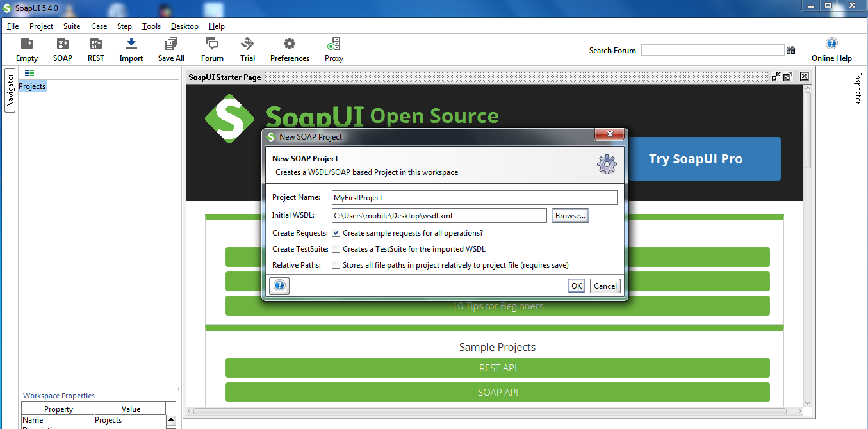
Task: Check the Relative Paths option
Action: coord(336,264)
